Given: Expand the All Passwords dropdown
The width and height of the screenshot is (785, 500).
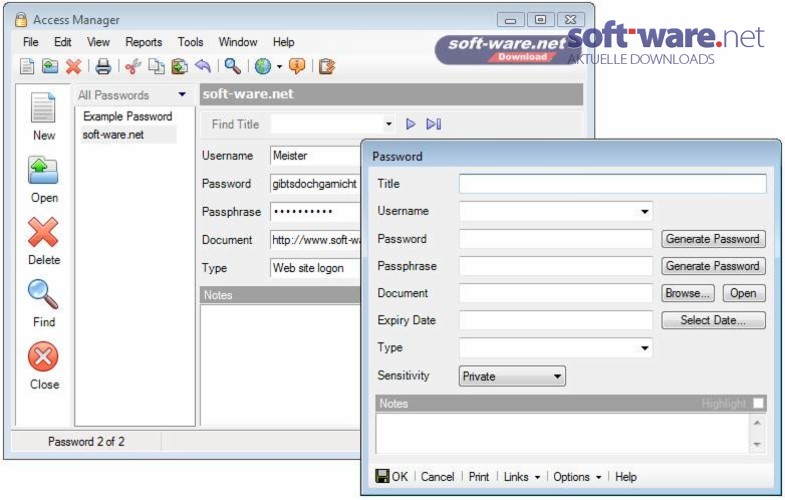Looking at the screenshot, I should pos(182,94).
